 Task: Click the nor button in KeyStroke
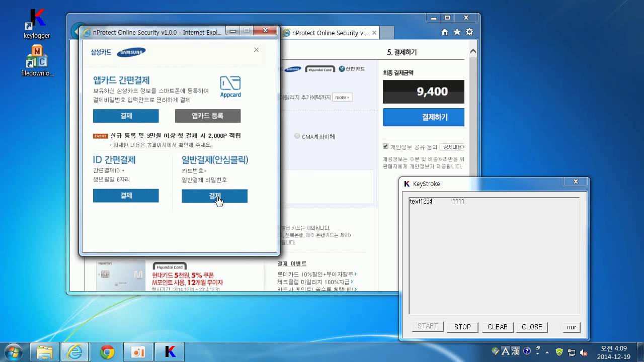572,327
